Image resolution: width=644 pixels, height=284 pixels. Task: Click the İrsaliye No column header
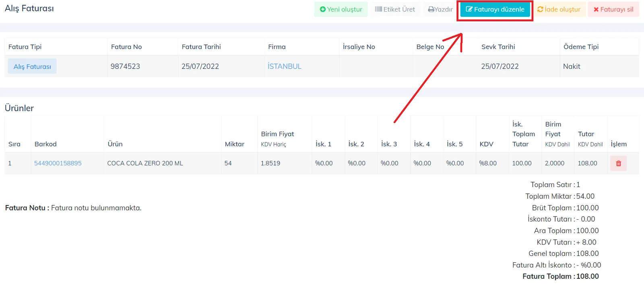pyautogui.click(x=359, y=47)
